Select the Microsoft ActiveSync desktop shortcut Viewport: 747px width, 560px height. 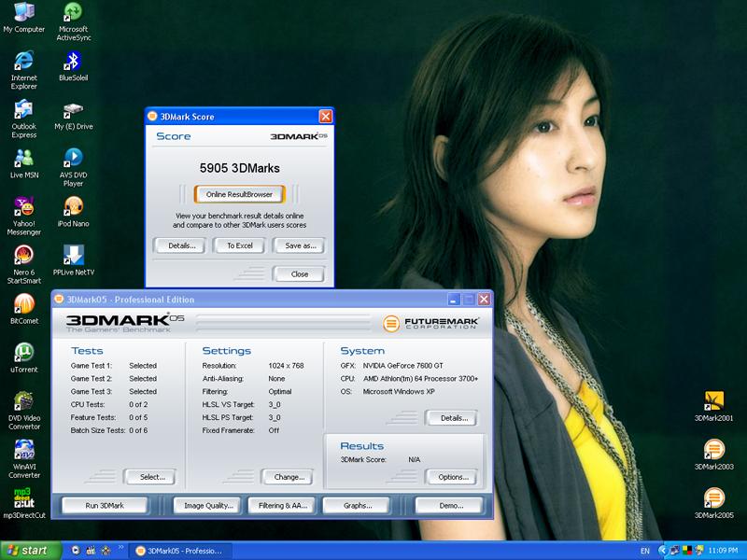click(74, 21)
